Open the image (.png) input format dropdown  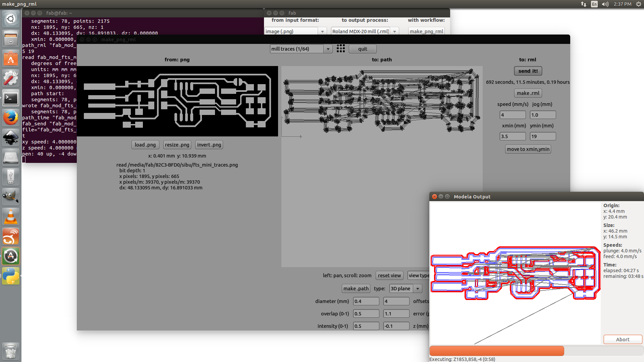[322, 31]
